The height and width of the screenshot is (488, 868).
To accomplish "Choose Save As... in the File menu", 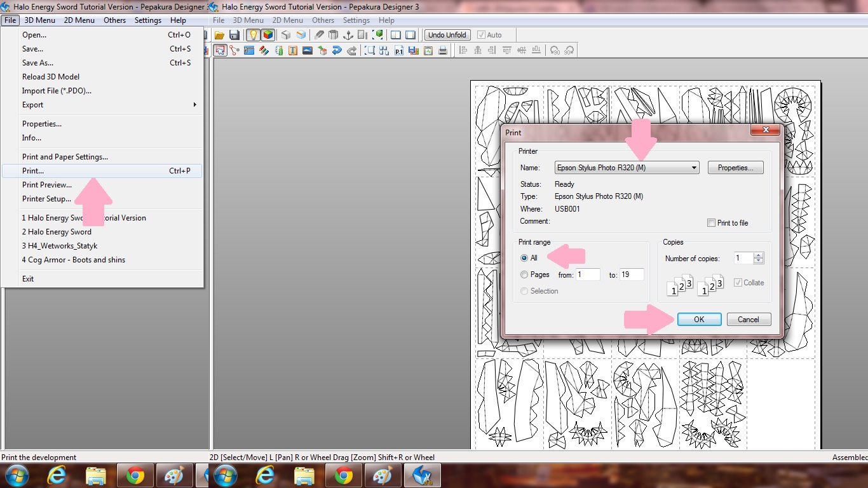I will pyautogui.click(x=102, y=63).
